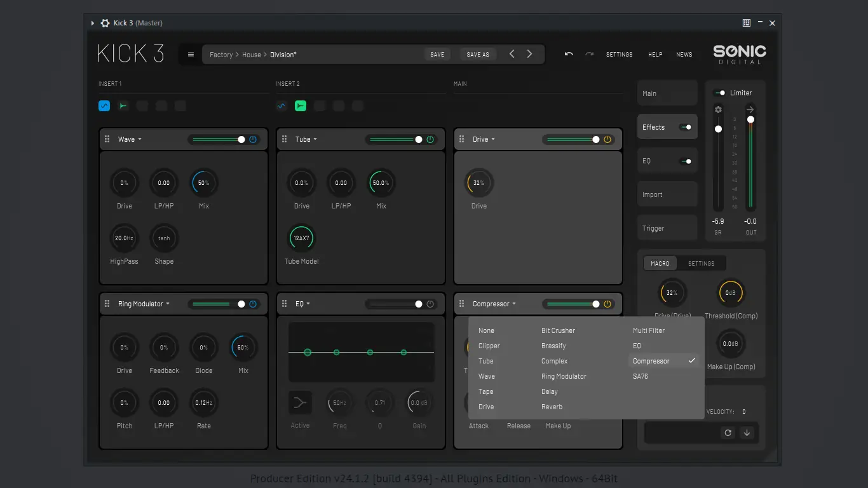Click the down arrow icon in velocity panel
Viewport: 868px width, 488px height.
(x=747, y=433)
